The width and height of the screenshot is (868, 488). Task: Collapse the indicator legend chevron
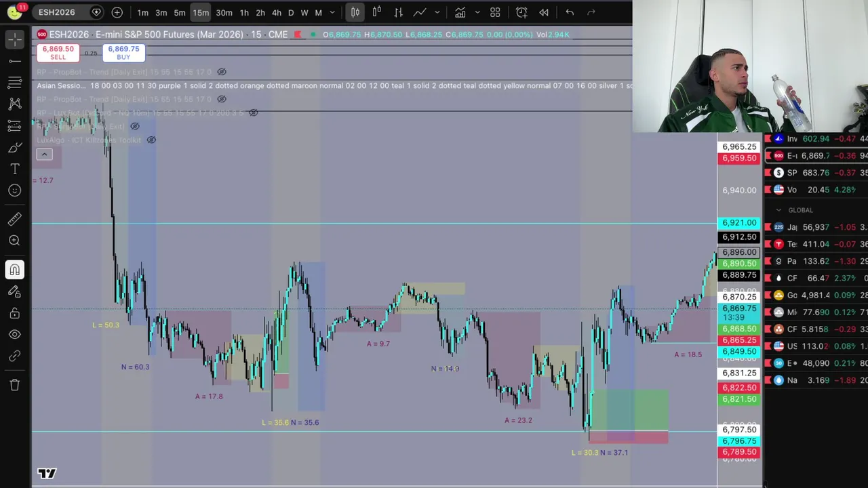pyautogui.click(x=44, y=155)
